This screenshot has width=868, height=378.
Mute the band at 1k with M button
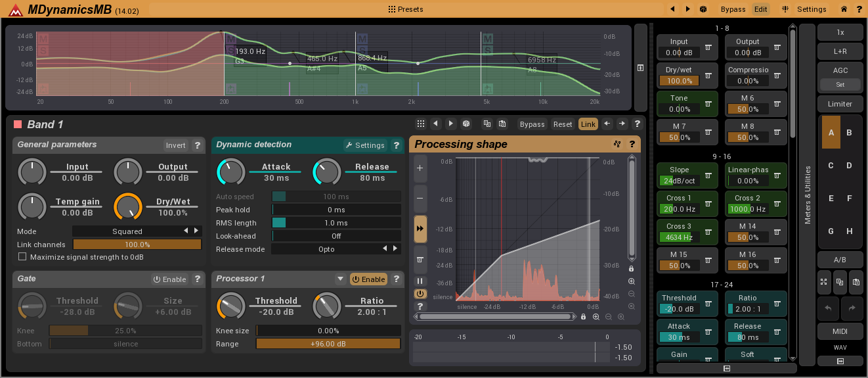click(x=362, y=39)
